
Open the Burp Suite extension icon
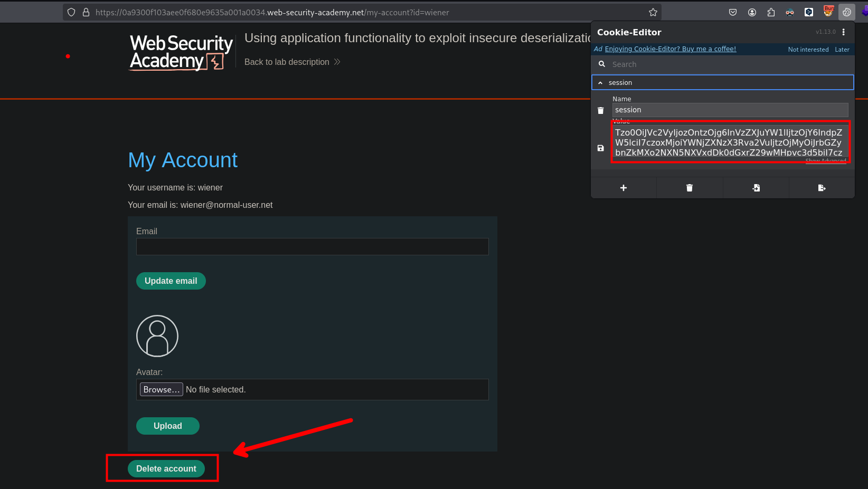pos(828,11)
